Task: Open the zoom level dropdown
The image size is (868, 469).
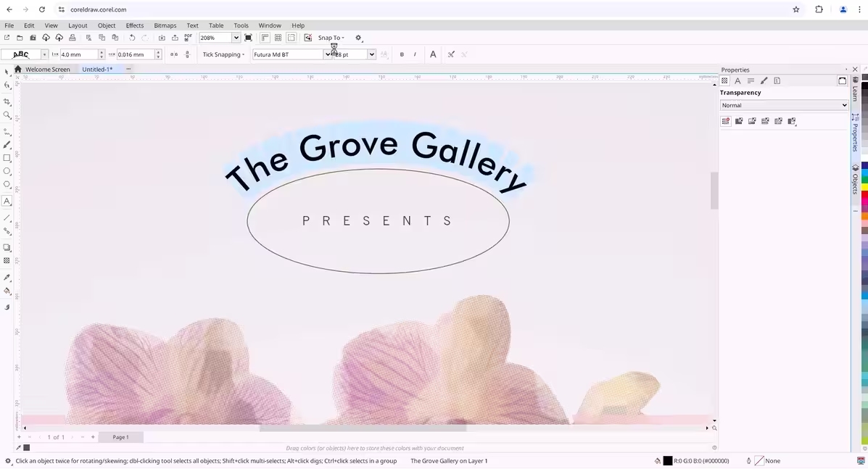Action: coord(236,38)
